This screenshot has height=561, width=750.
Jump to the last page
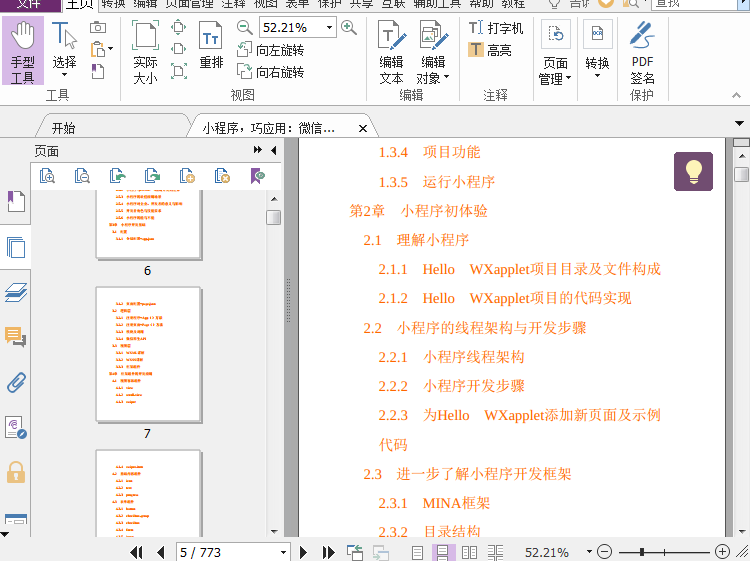click(x=329, y=552)
